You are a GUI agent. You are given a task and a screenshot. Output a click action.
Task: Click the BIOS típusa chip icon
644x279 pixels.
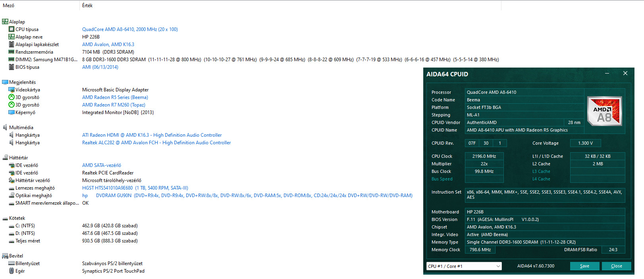point(12,67)
